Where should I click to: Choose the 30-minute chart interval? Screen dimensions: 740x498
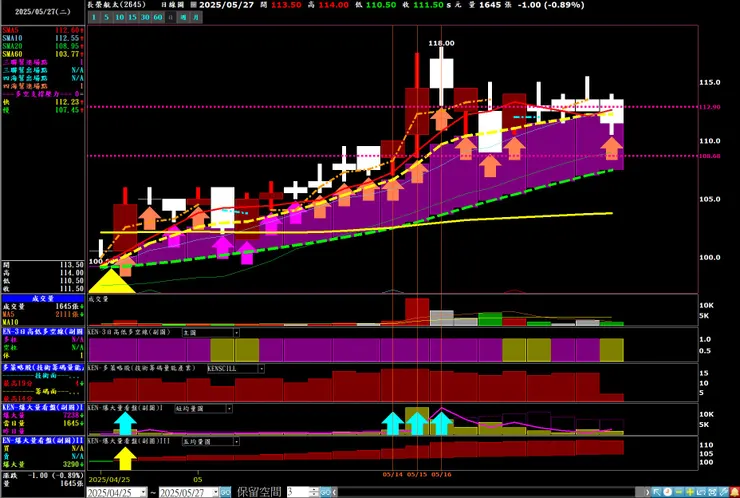point(145,17)
